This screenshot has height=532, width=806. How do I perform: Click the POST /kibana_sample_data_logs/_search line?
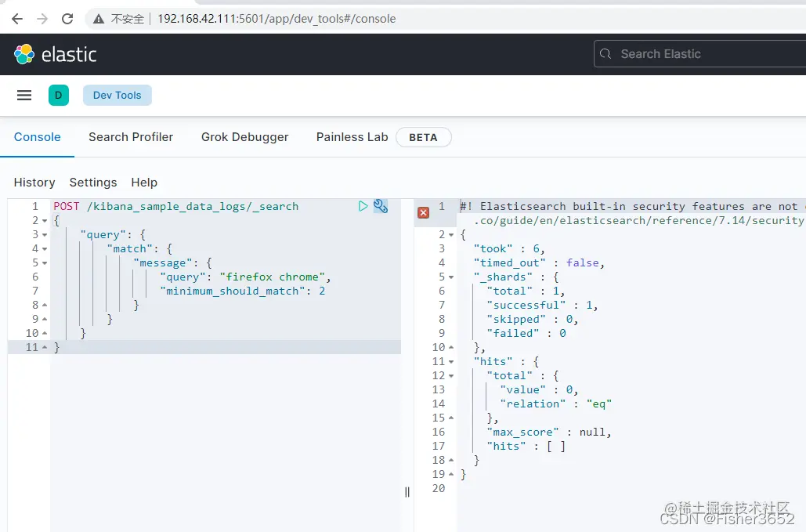coord(175,206)
